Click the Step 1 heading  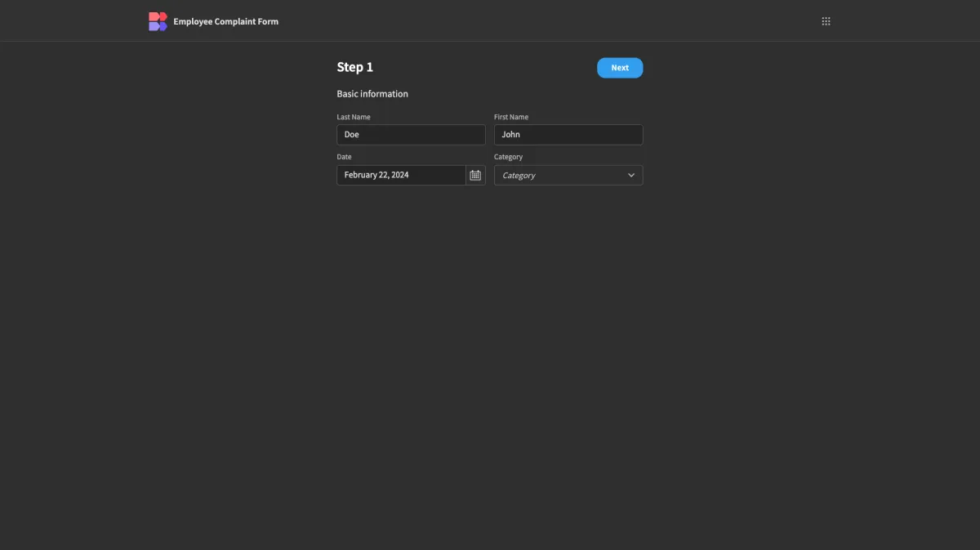point(355,67)
